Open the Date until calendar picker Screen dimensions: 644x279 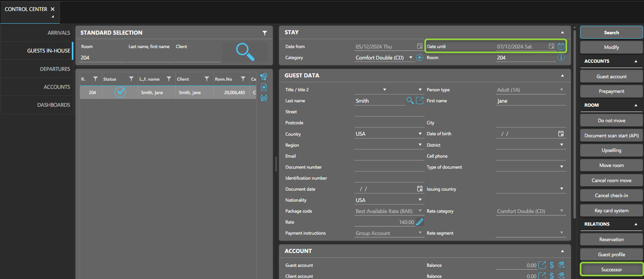tap(551, 46)
